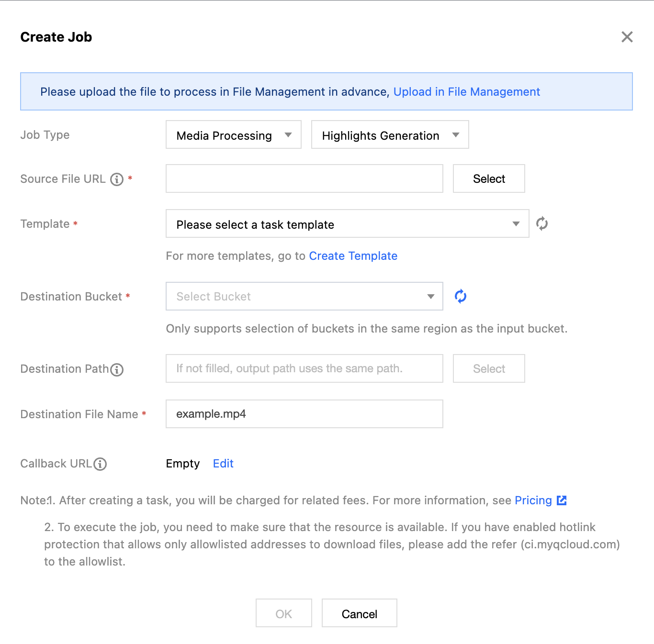Open the Pricing link
Image resolution: width=654 pixels, height=644 pixels.
(x=533, y=500)
